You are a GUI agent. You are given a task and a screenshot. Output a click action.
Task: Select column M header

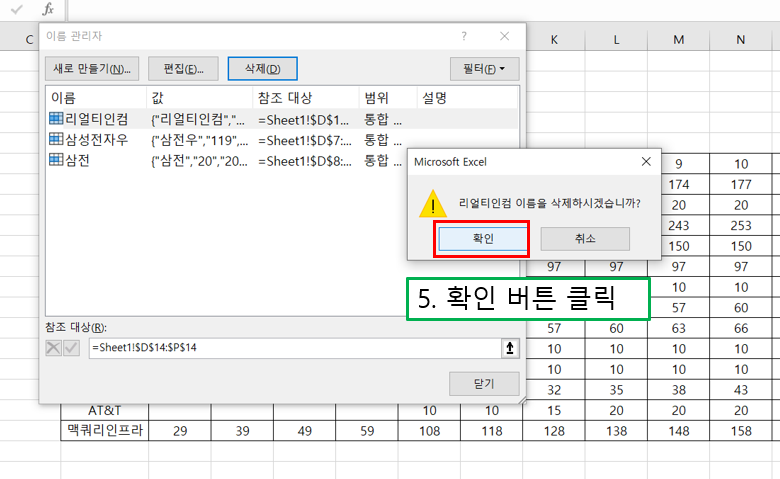click(679, 40)
